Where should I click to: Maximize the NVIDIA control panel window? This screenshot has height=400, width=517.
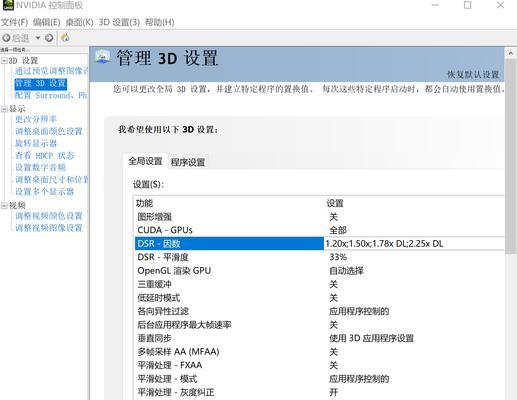coord(468,5)
